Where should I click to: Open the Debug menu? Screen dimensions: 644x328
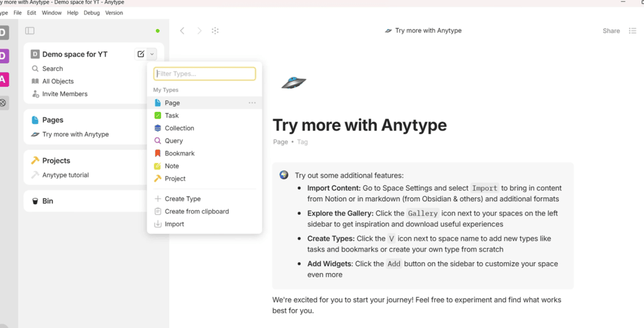click(x=92, y=13)
